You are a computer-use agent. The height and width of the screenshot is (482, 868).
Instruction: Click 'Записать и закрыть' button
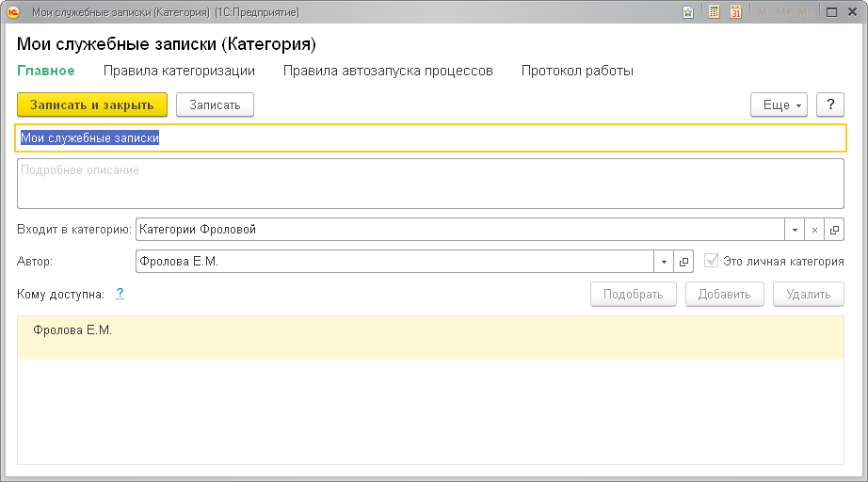[92, 104]
